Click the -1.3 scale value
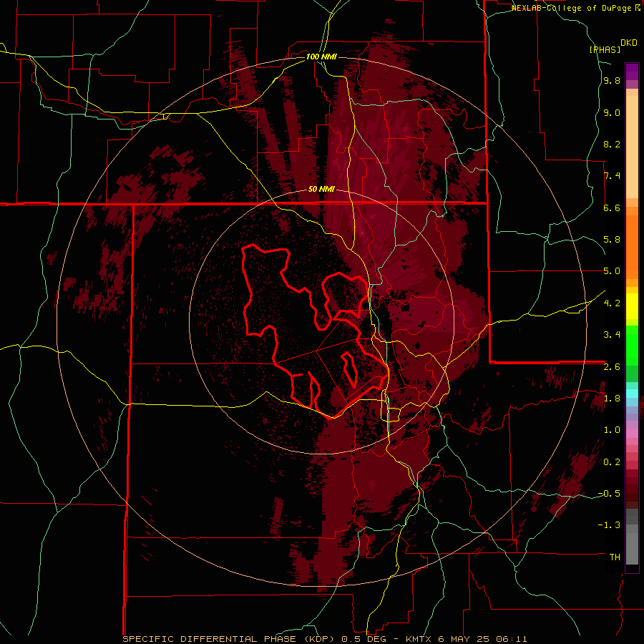Screen dimensions: 644x644 609,525
